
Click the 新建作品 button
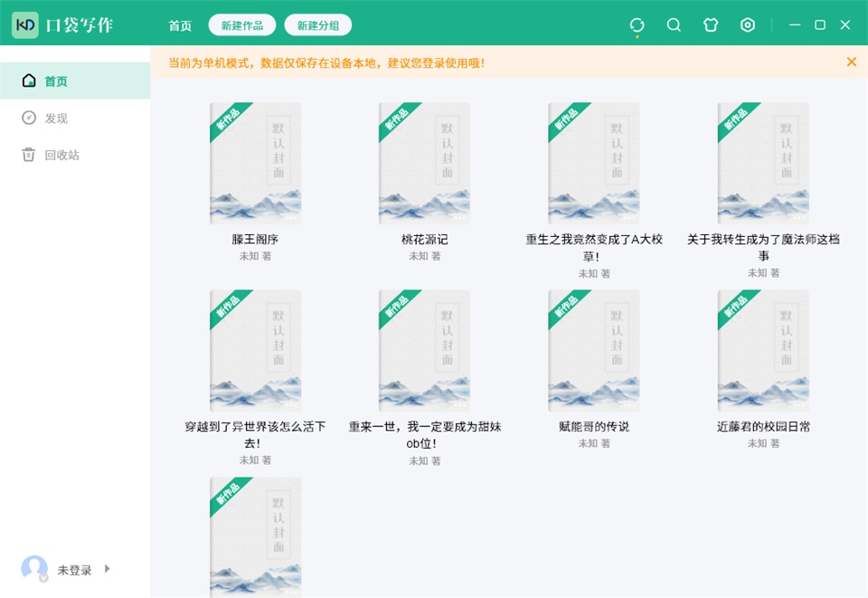click(242, 25)
